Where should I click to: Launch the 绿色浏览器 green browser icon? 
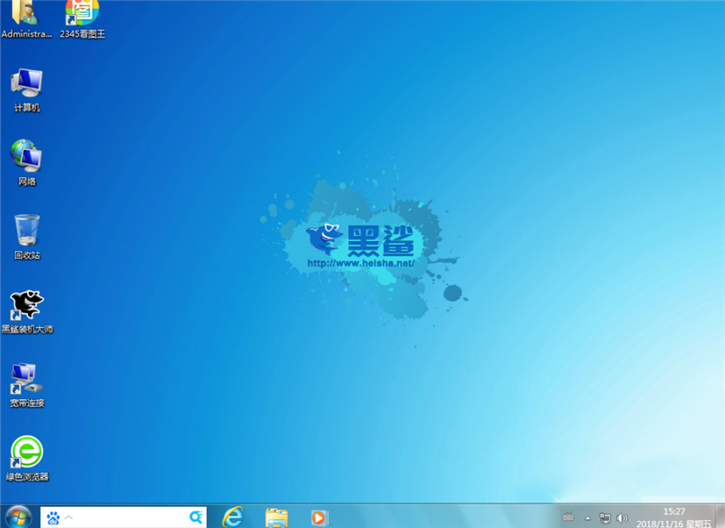(x=27, y=454)
